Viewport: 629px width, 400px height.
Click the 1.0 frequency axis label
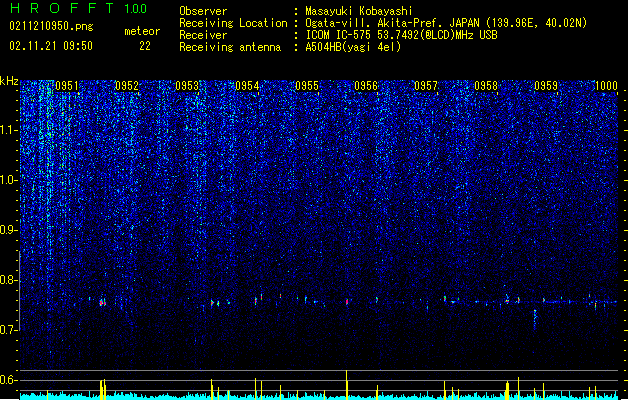pos(9,180)
